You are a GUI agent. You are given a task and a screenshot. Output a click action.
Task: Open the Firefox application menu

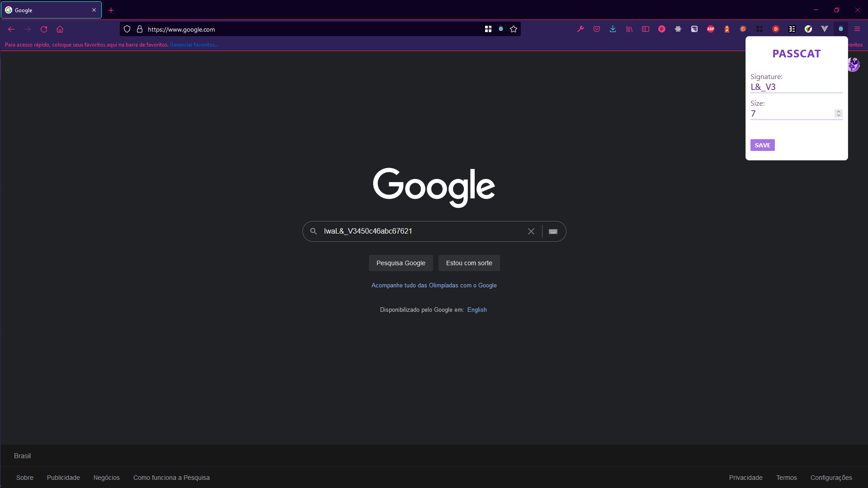[857, 29]
